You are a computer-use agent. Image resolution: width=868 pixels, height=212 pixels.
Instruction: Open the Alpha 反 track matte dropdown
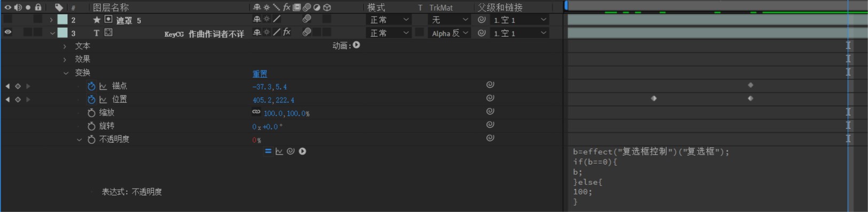(449, 33)
